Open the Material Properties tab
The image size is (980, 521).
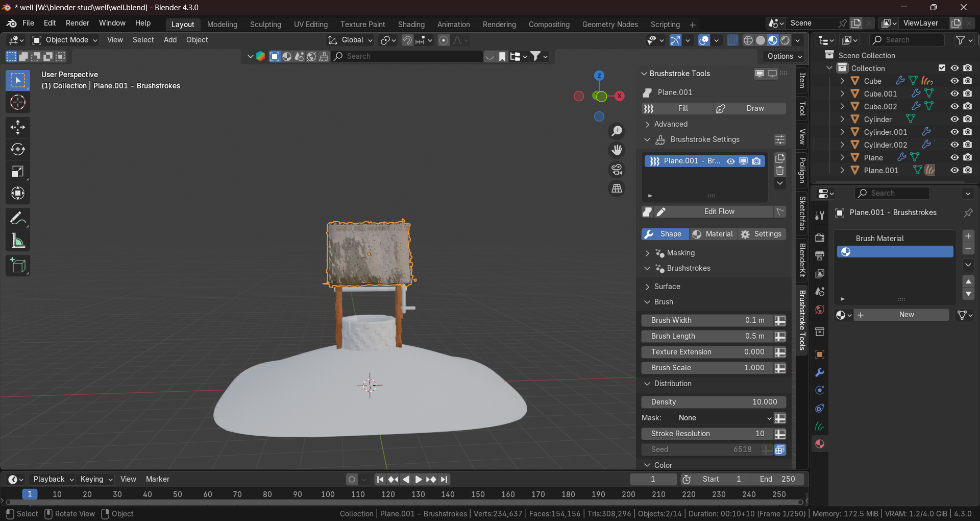[819, 444]
